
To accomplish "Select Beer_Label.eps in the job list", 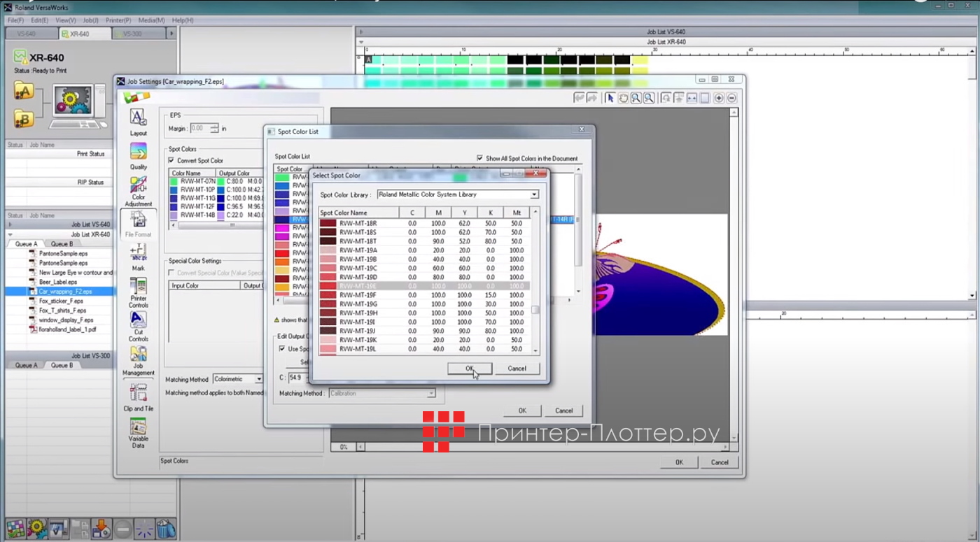I will click(x=58, y=282).
